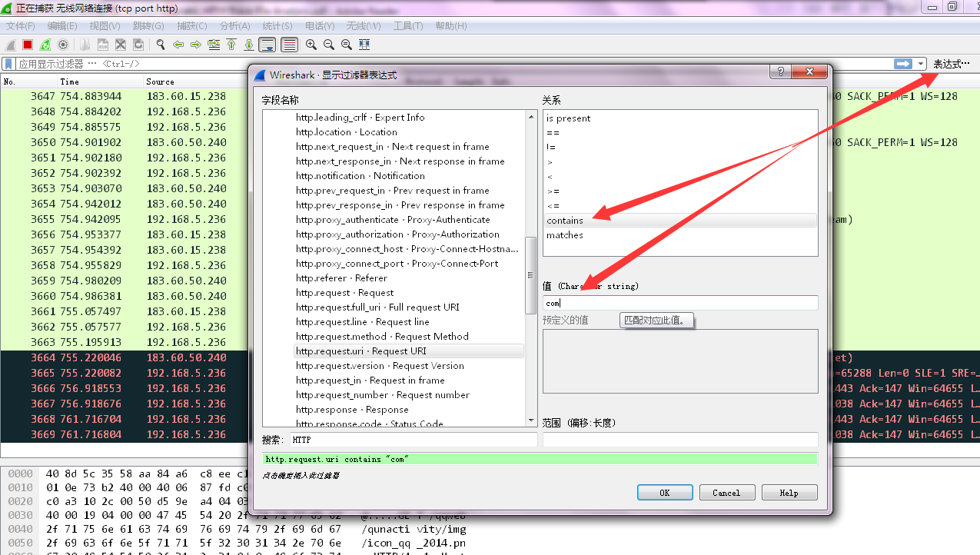Open the 编辑(E) menu
Viewport: 980px width, 555px height.
click(62, 26)
